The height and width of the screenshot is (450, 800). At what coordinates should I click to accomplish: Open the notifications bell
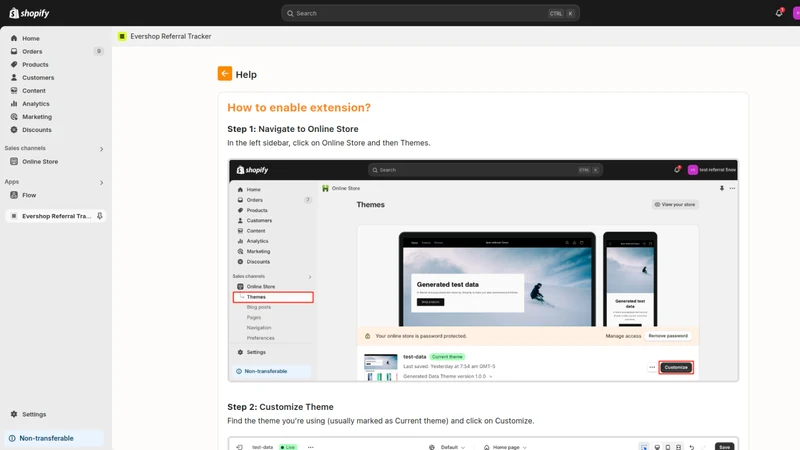(779, 13)
